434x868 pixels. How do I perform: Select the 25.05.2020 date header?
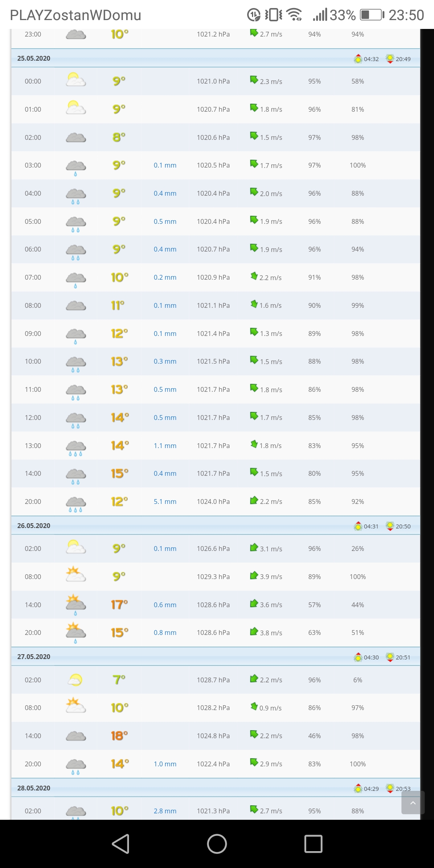pos(34,58)
